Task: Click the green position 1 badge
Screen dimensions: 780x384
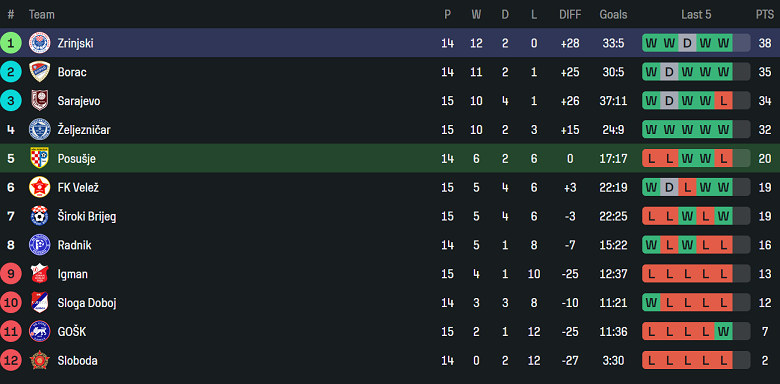Action: point(10,43)
